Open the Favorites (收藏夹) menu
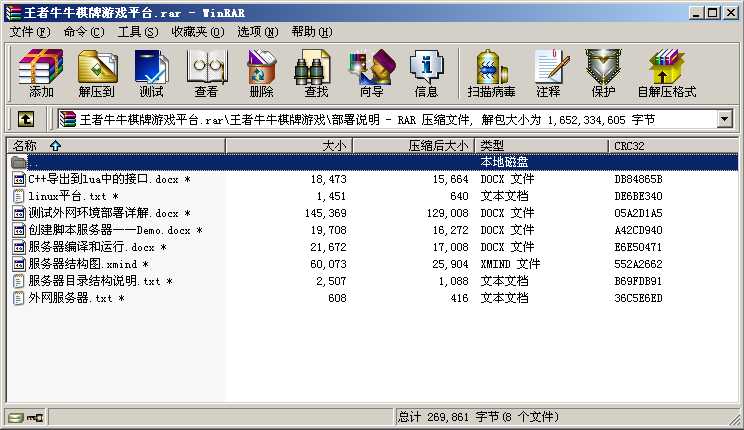 pos(198,32)
